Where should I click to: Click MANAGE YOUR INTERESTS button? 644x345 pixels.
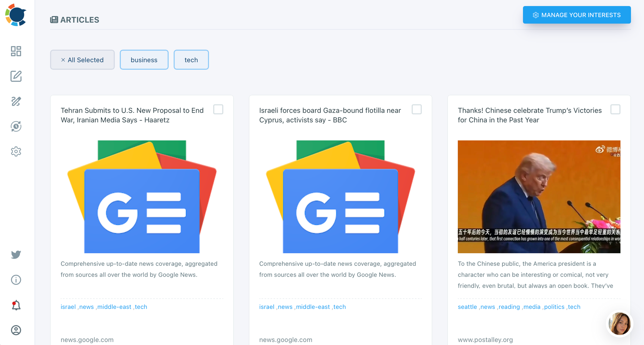pos(577,15)
